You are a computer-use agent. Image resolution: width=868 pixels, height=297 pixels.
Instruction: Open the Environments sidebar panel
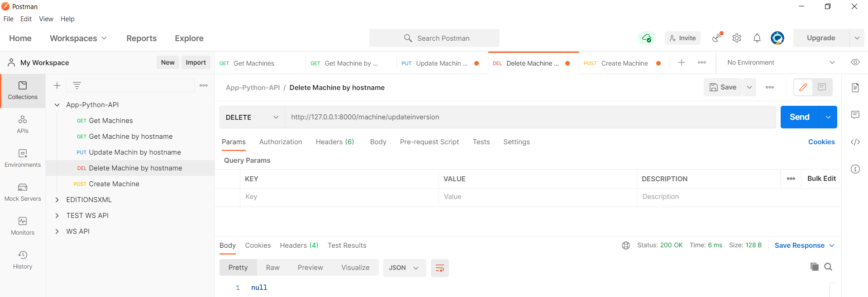click(23, 159)
